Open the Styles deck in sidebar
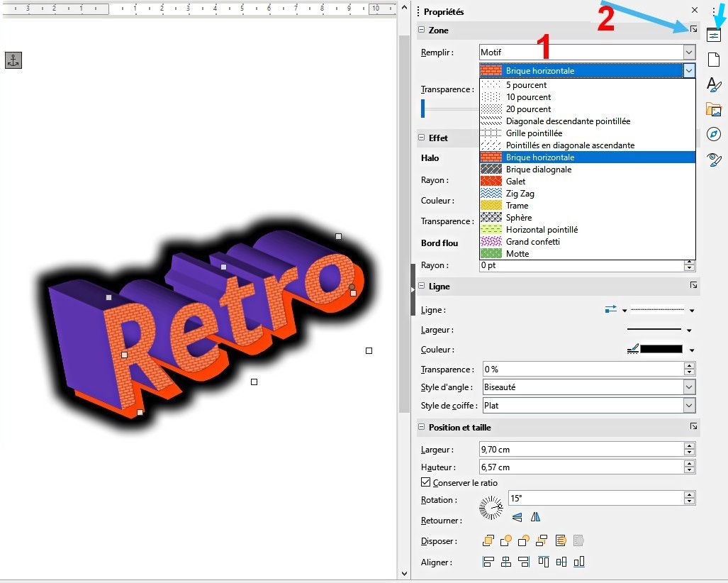The height and width of the screenshot is (583, 728). (714, 84)
